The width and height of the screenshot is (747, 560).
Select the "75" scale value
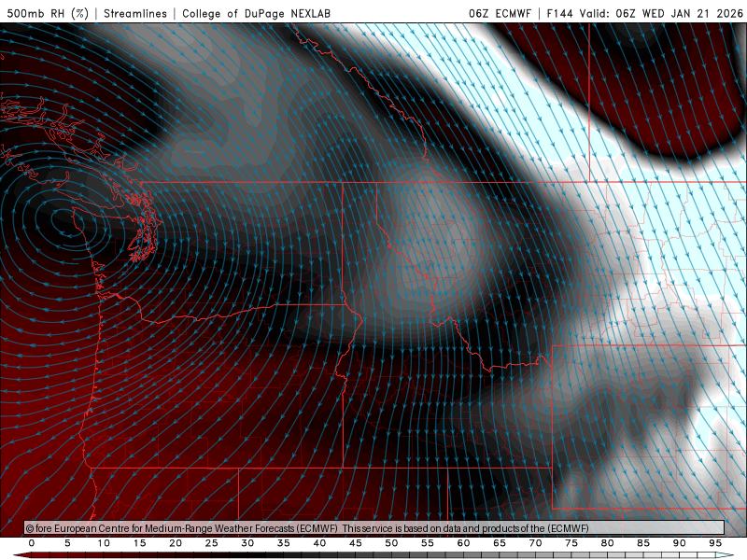pyautogui.click(x=571, y=543)
